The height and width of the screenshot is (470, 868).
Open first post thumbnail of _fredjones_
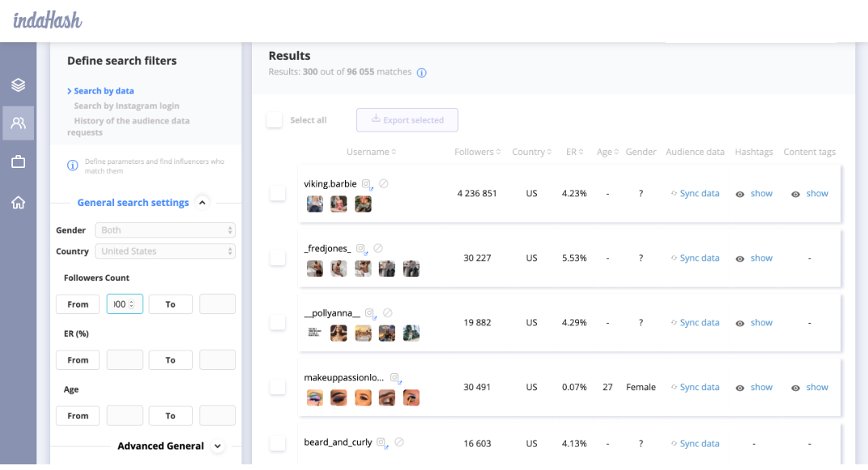pyautogui.click(x=315, y=268)
